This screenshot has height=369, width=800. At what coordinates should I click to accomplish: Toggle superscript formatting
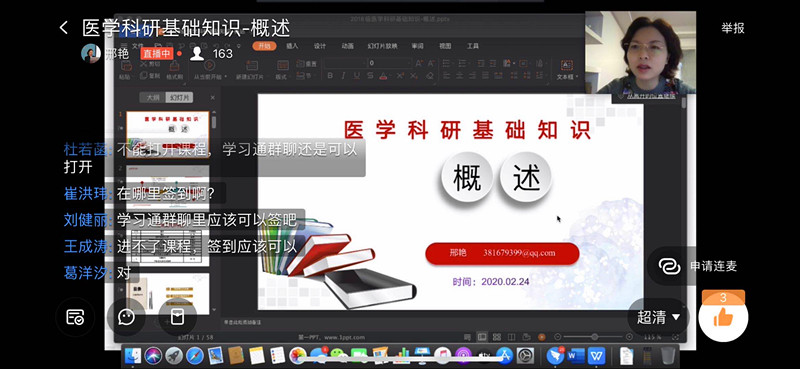[401, 76]
